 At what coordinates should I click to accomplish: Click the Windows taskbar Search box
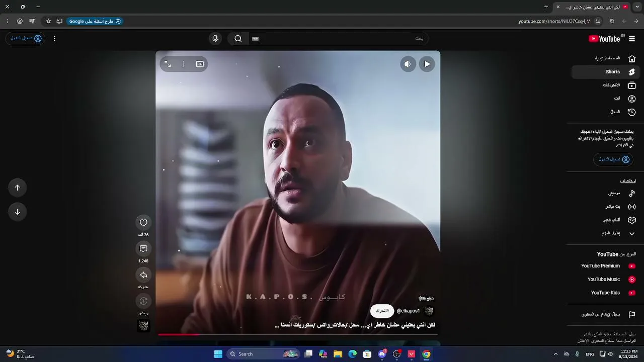(263, 354)
